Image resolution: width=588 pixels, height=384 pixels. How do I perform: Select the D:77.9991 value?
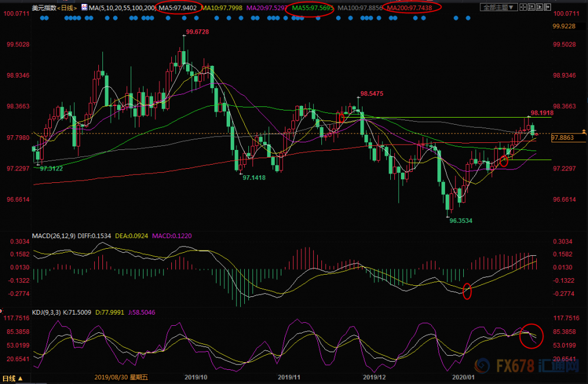click(x=109, y=312)
